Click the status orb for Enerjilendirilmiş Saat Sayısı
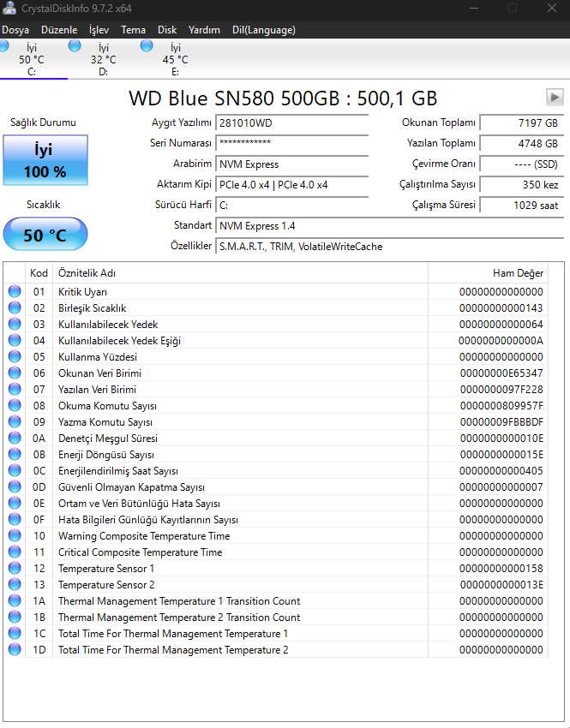570x728 pixels. pos(15,470)
